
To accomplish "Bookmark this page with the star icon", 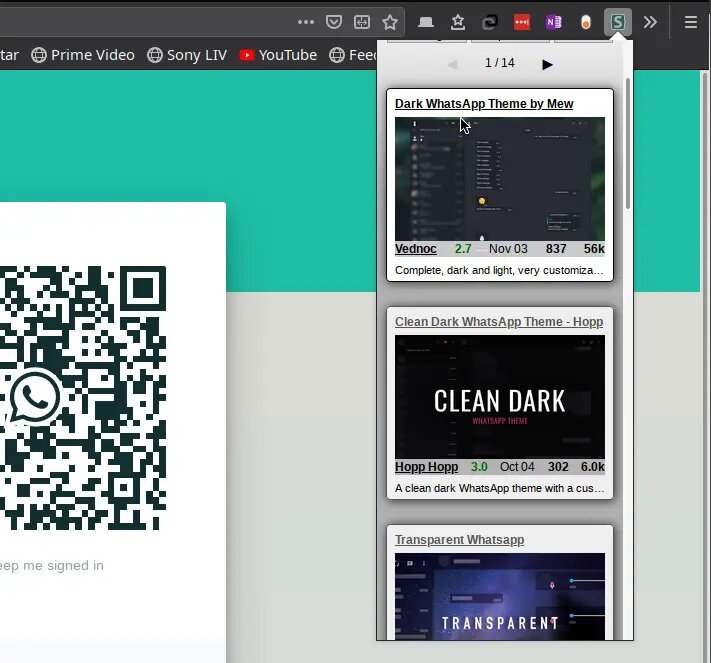I will [x=390, y=21].
